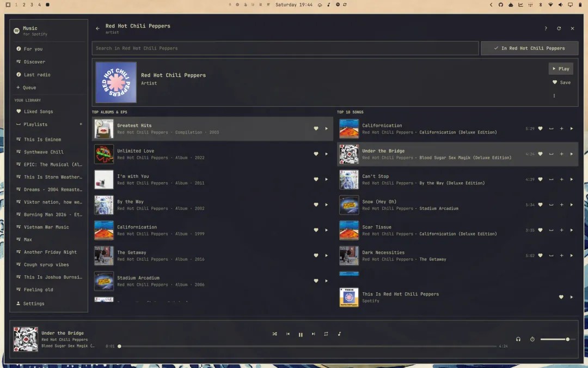This screenshot has width=588, height=368.
Task: Like This Is Red Hot Chili Peppers playlist
Action: tap(561, 297)
